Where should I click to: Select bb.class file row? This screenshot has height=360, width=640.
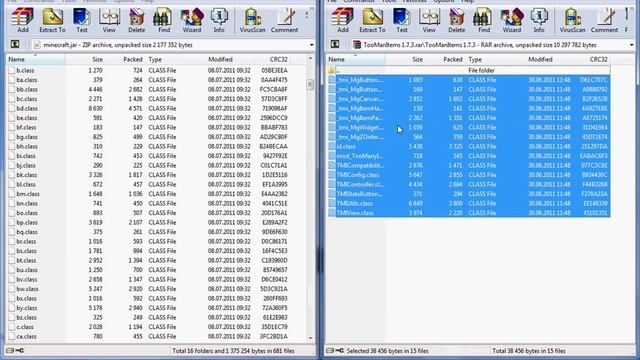[x=149, y=89]
